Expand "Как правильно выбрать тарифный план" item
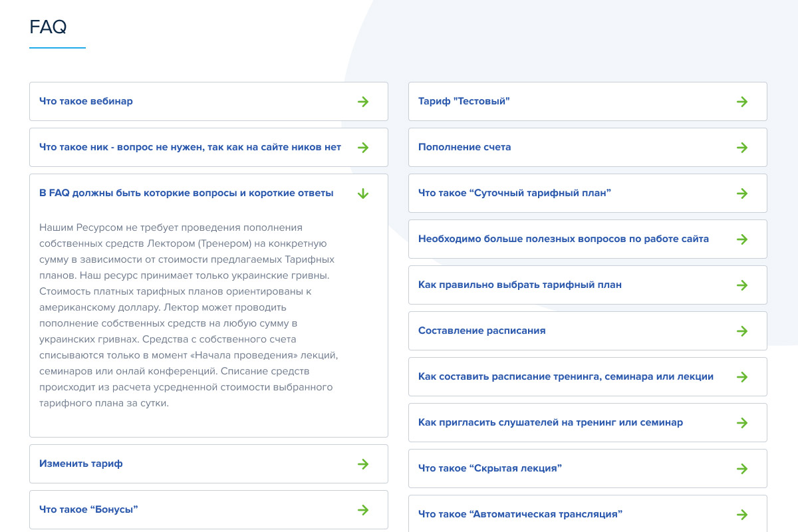 [519, 285]
